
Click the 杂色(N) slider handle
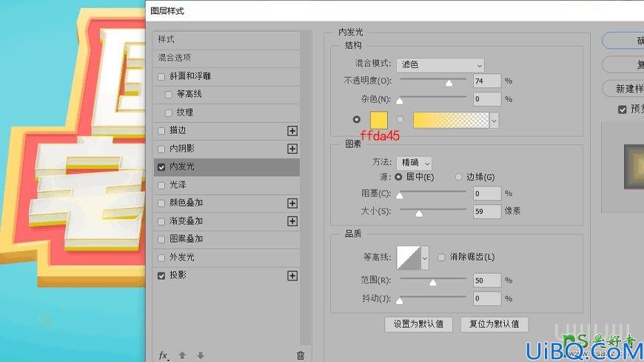[400, 101]
